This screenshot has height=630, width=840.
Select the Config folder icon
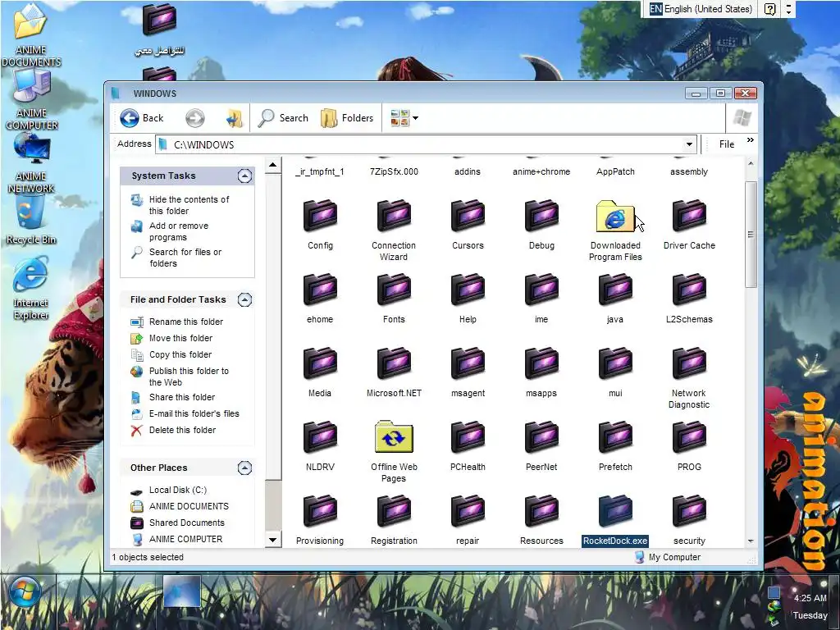pos(321,216)
